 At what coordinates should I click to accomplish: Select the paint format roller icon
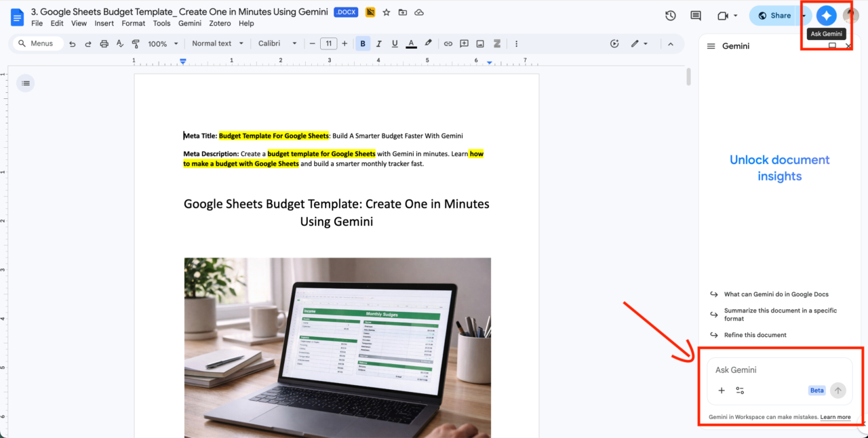click(x=136, y=43)
